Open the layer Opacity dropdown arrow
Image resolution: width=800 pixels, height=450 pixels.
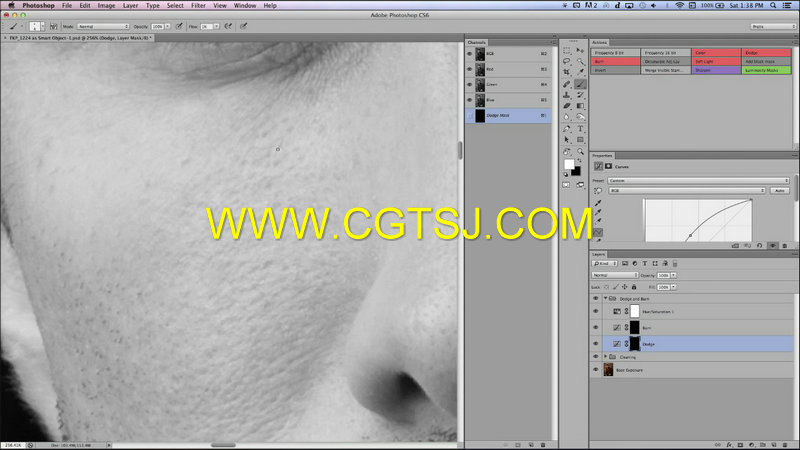tap(673, 275)
